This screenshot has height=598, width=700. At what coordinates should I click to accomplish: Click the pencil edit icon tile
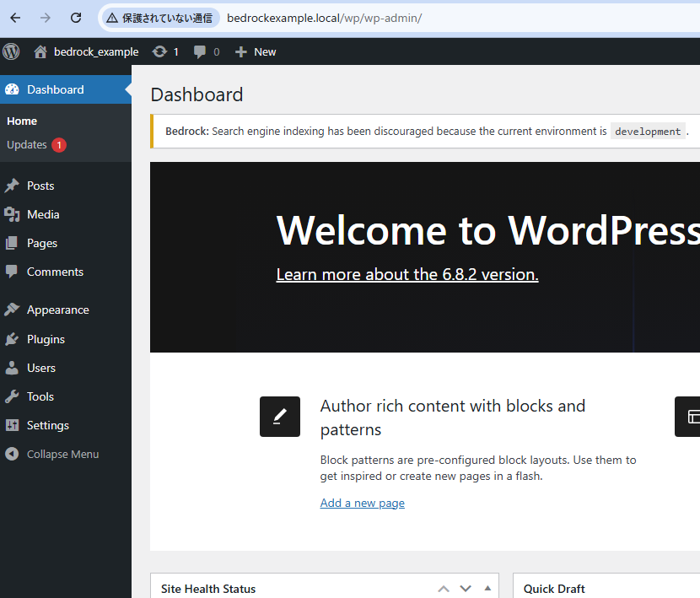pyautogui.click(x=280, y=416)
